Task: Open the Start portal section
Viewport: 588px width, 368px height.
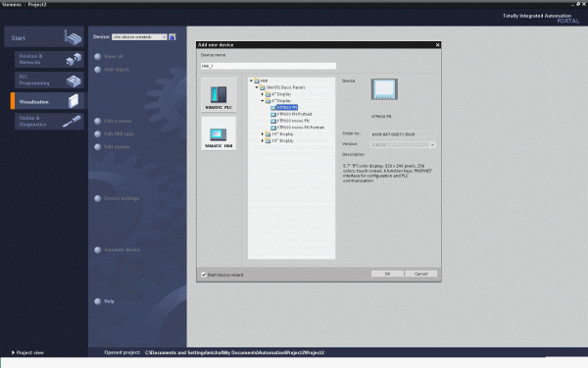Action: 44,37
